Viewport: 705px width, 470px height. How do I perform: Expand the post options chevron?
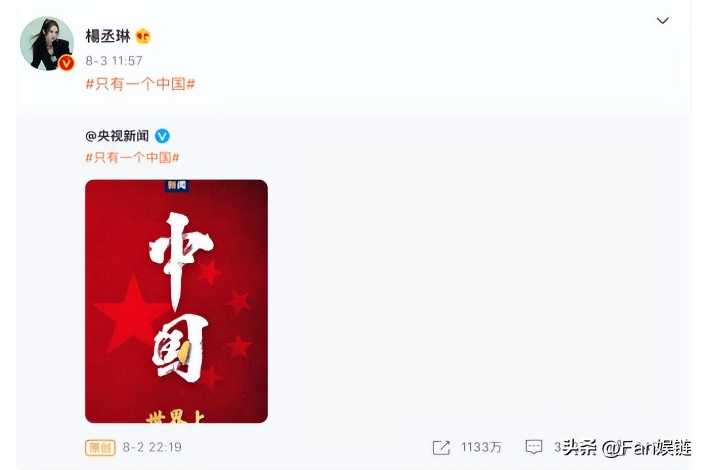662,21
